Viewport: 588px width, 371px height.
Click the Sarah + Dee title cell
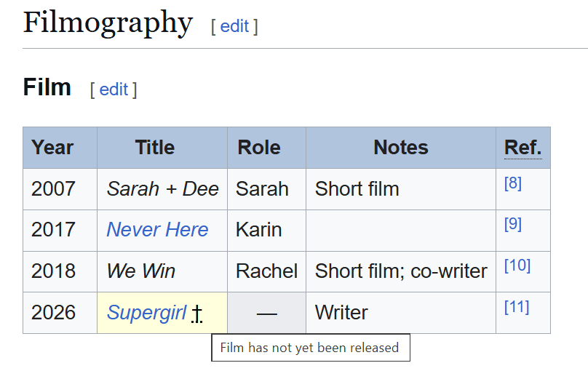tap(162, 189)
